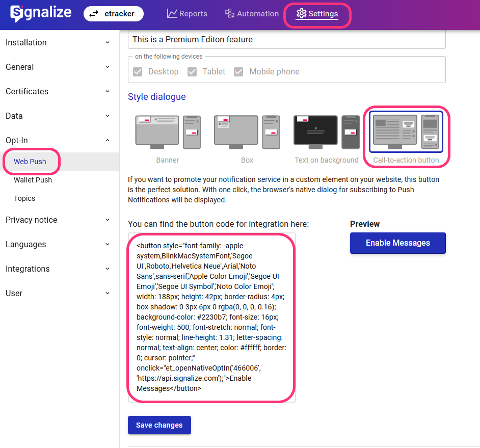Image resolution: width=480 pixels, height=448 pixels.
Task: Click the Preview heading
Action: click(365, 224)
